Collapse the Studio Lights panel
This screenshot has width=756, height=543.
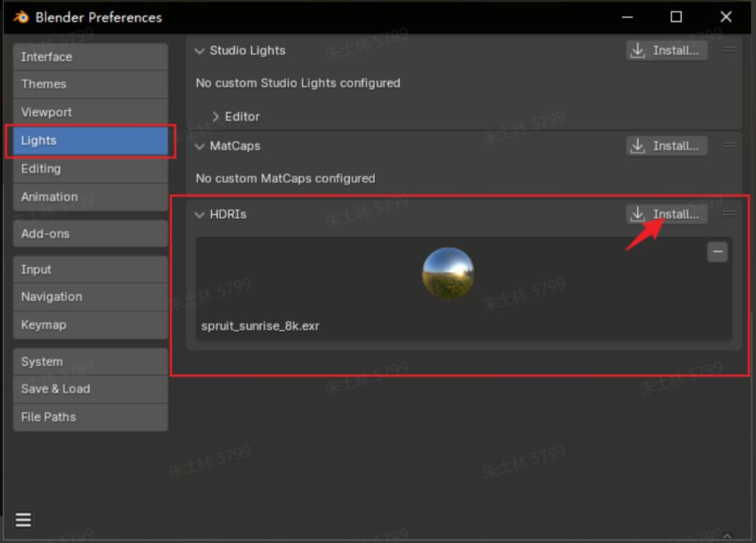pos(199,51)
